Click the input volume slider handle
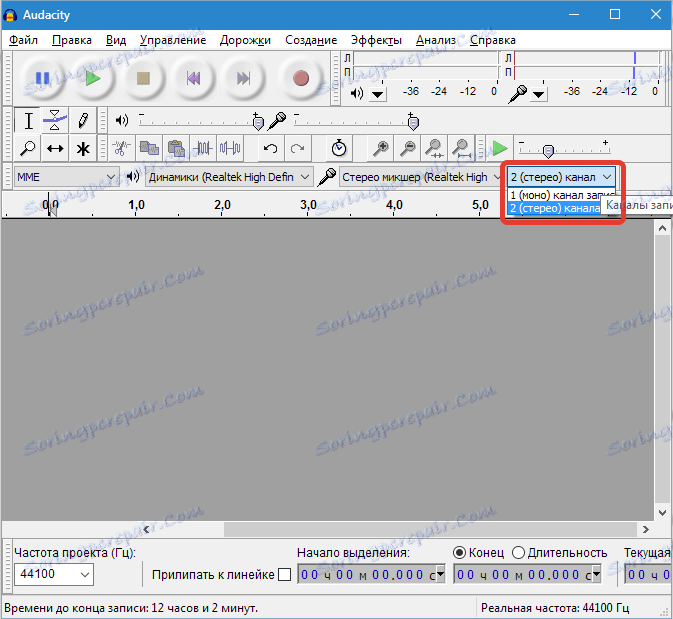The image size is (673, 619). [413, 123]
